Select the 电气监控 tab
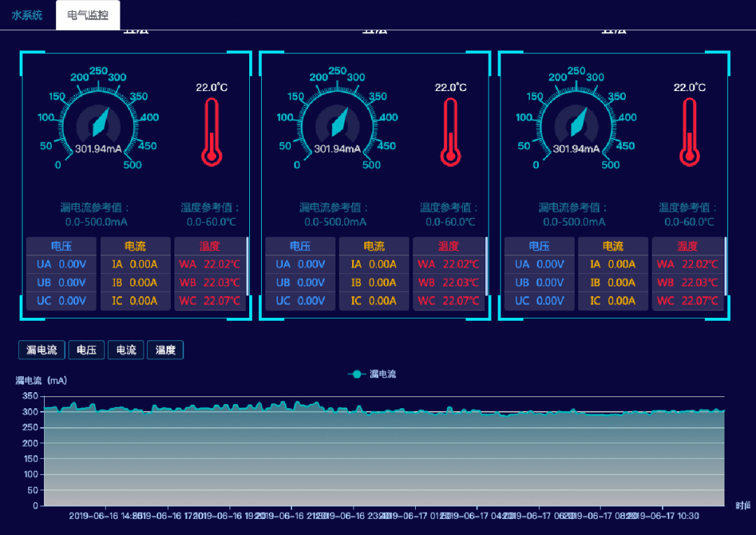The image size is (756, 535). (x=88, y=15)
